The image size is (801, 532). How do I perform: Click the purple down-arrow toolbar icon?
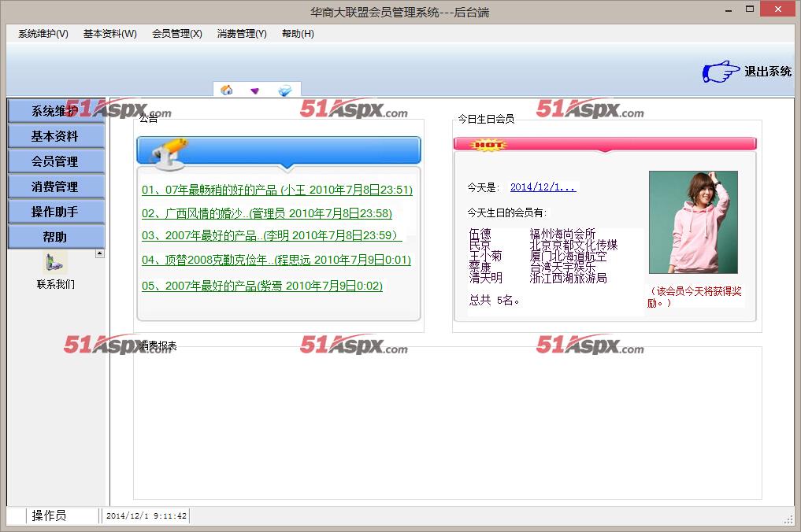coord(254,91)
